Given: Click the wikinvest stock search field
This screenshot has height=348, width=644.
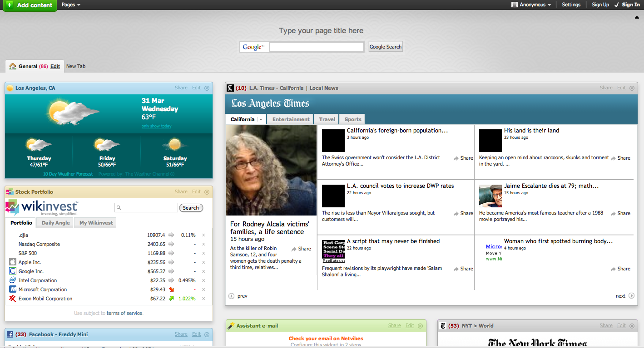Looking at the screenshot, I should (146, 208).
